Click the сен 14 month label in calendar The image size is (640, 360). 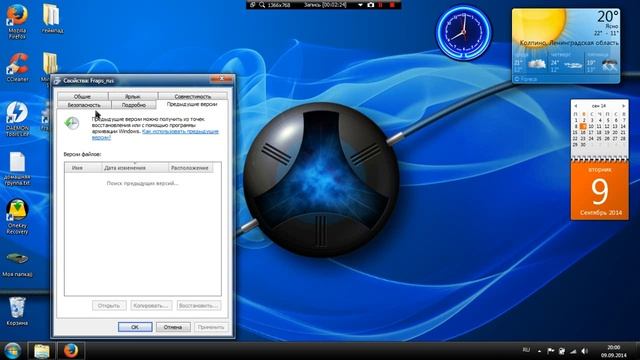click(x=599, y=106)
